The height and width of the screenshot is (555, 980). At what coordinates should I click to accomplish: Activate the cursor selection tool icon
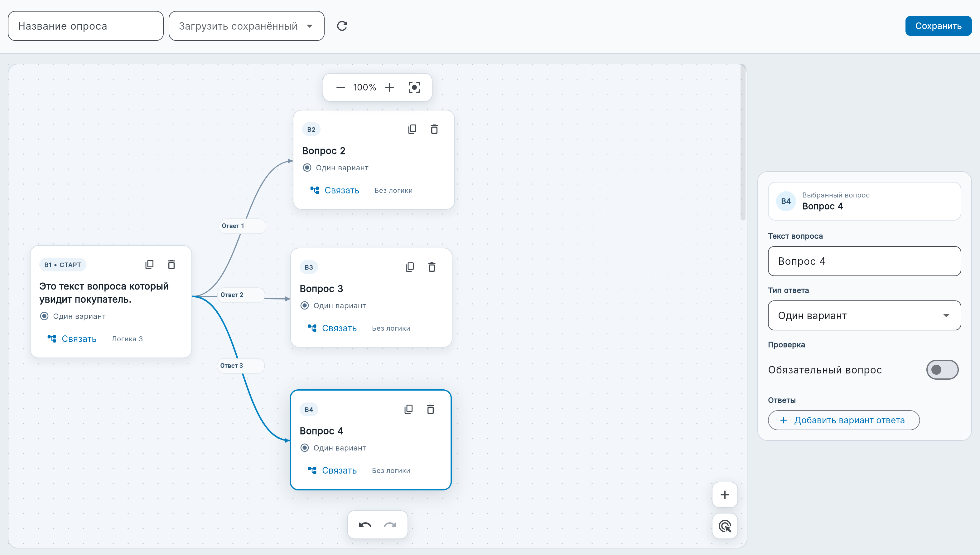pos(725,526)
